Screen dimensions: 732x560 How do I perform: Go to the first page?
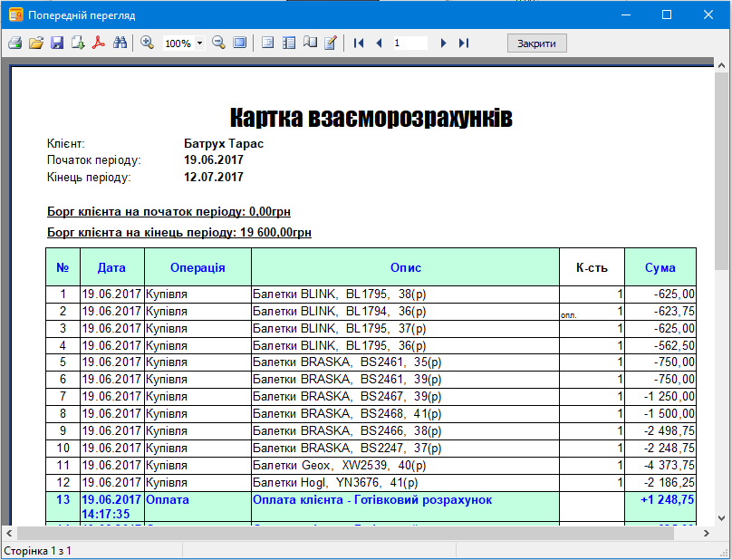pyautogui.click(x=359, y=43)
